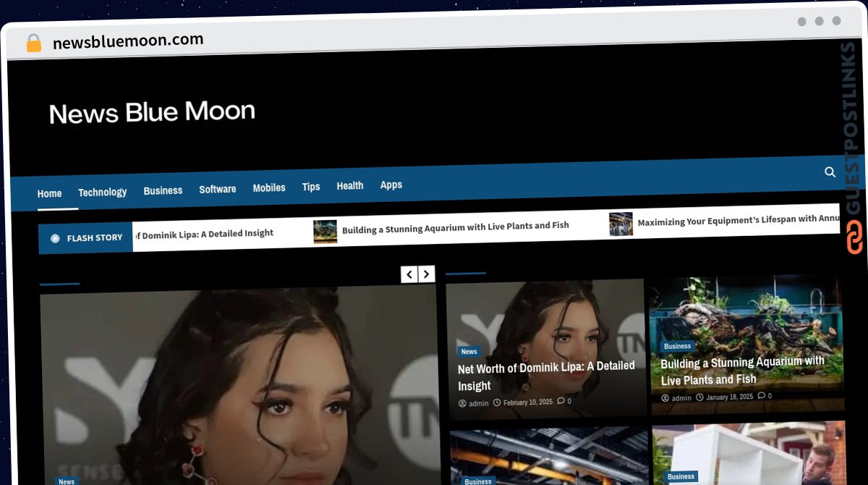Visit the Health menu category

click(350, 185)
